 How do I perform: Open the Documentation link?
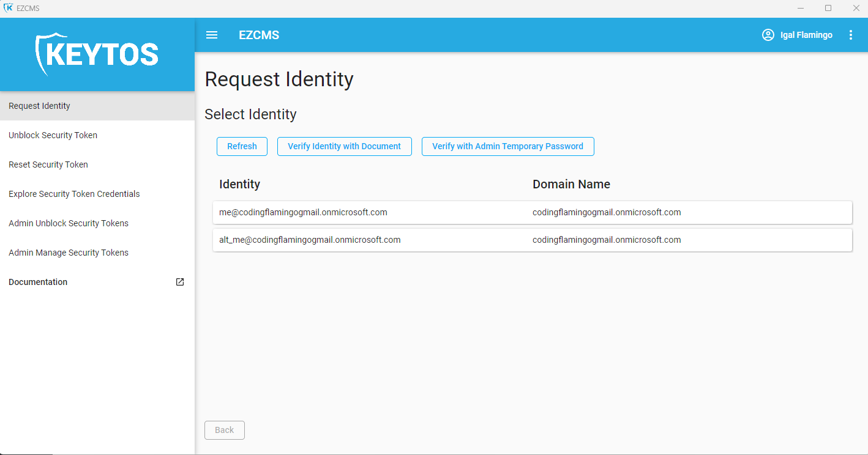pyautogui.click(x=97, y=282)
